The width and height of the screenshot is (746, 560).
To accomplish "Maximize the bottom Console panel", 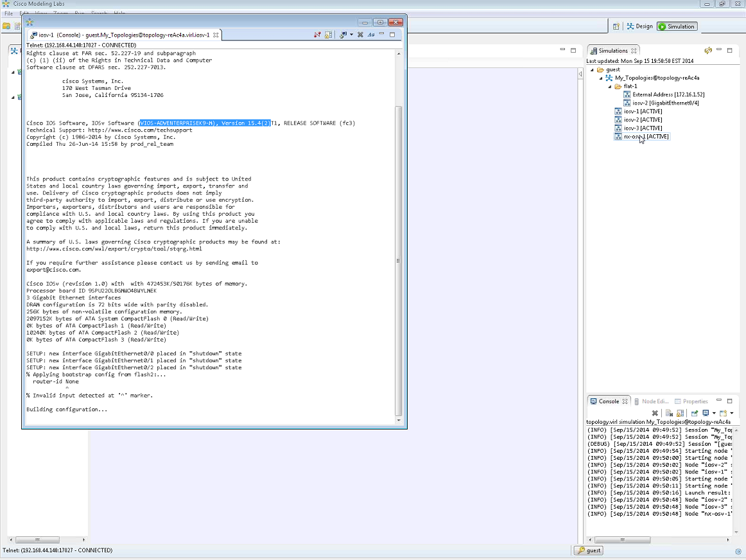I will tap(730, 401).
